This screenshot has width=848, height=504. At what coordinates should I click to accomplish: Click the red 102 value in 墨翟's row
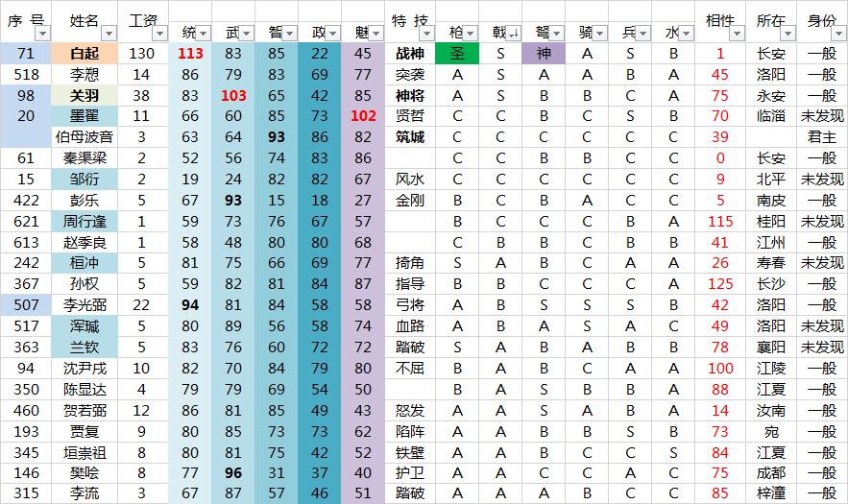coord(363,116)
